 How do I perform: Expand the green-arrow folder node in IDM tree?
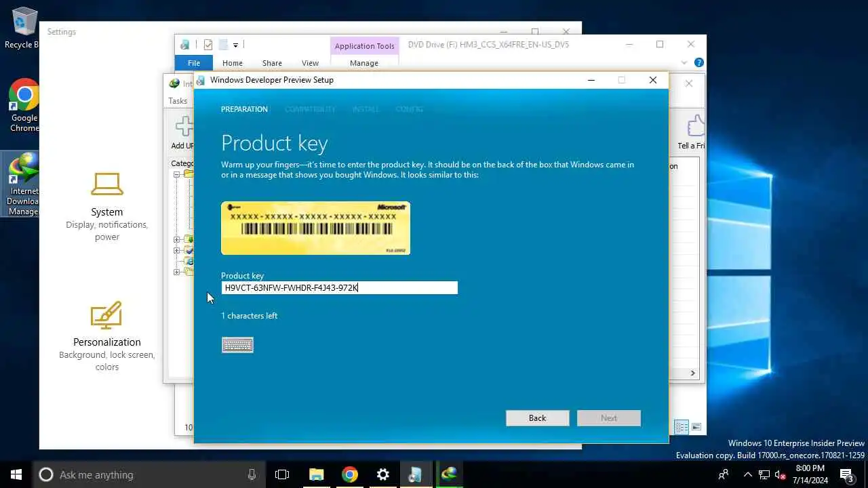point(176,239)
